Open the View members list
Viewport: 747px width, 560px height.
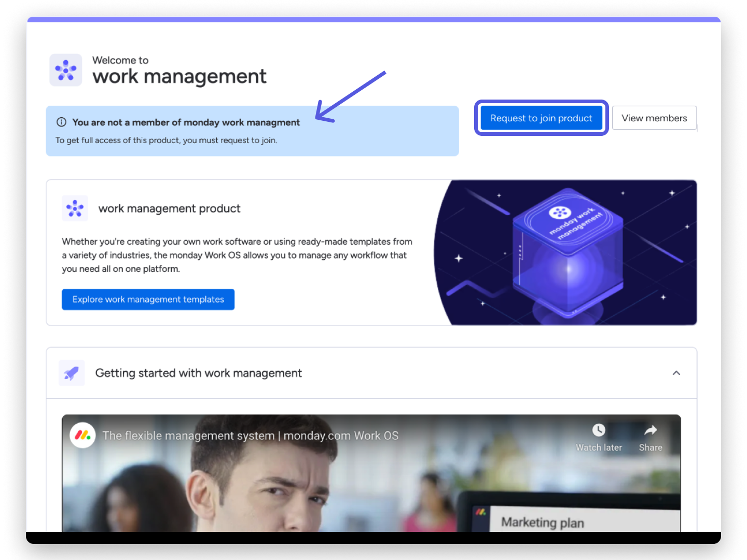[x=654, y=118]
